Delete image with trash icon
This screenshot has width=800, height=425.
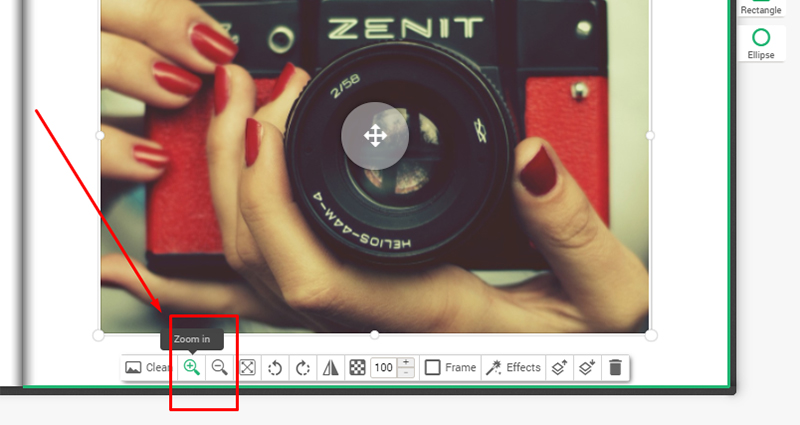[615, 367]
